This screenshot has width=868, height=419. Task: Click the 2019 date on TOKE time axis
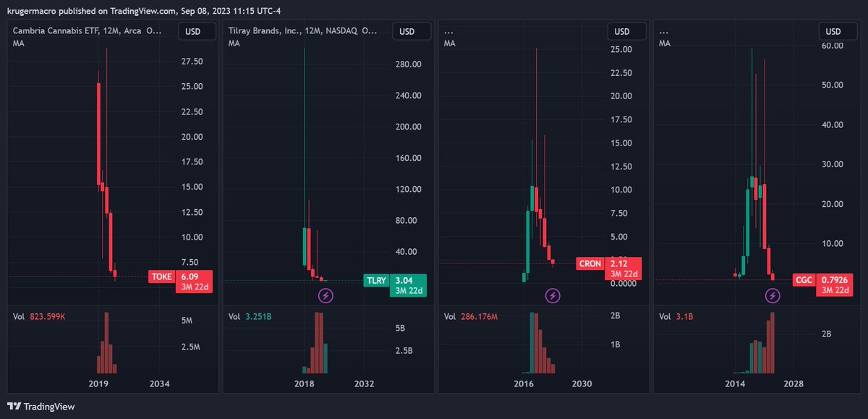pos(97,384)
